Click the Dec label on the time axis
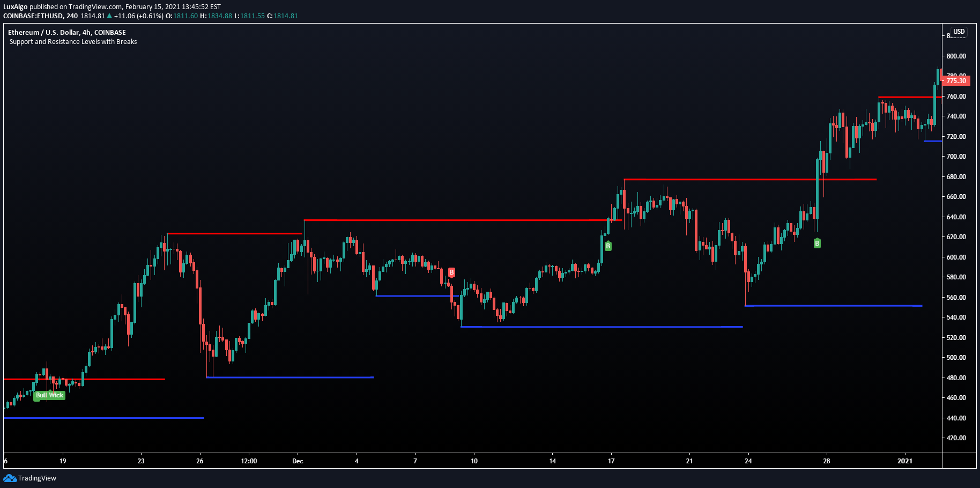Screen dimensions: 980x488 coord(298,461)
